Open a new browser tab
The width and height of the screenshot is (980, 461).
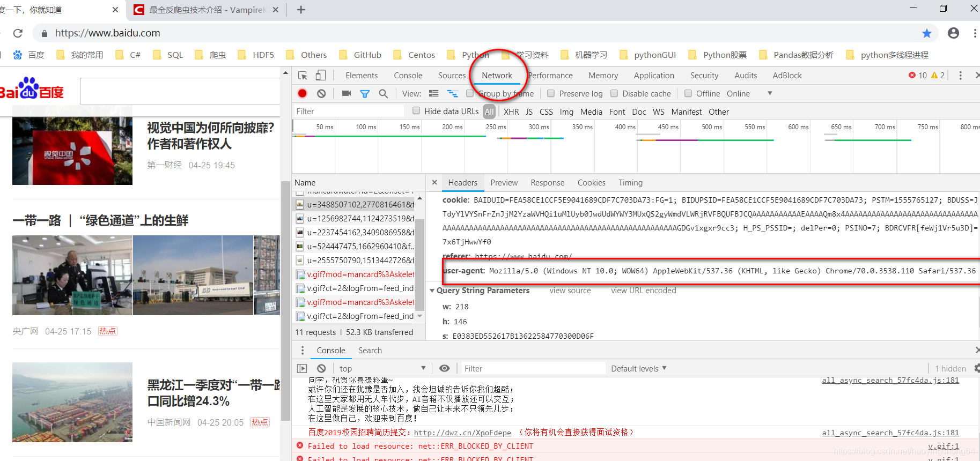[301, 10]
